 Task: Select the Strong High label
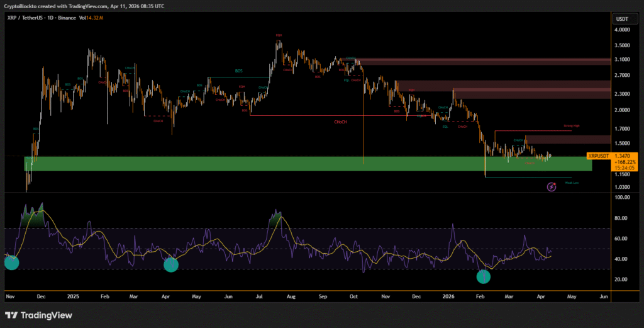click(571, 126)
